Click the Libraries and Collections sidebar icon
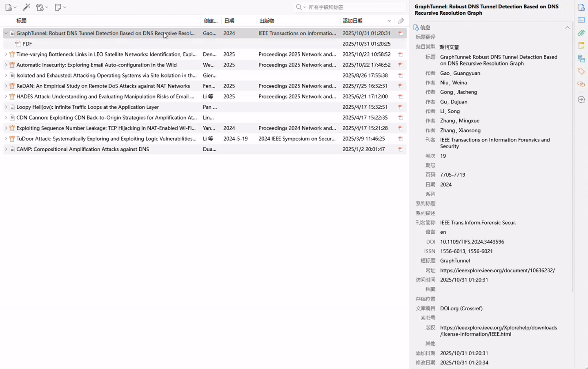 pyautogui.click(x=581, y=58)
